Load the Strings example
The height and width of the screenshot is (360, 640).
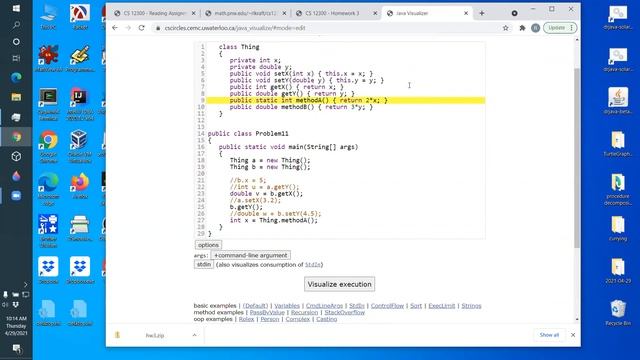471,306
